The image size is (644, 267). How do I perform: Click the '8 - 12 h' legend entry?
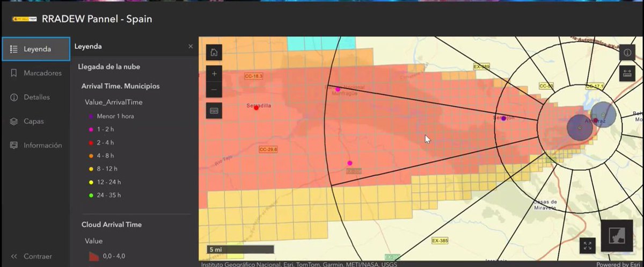tap(103, 169)
